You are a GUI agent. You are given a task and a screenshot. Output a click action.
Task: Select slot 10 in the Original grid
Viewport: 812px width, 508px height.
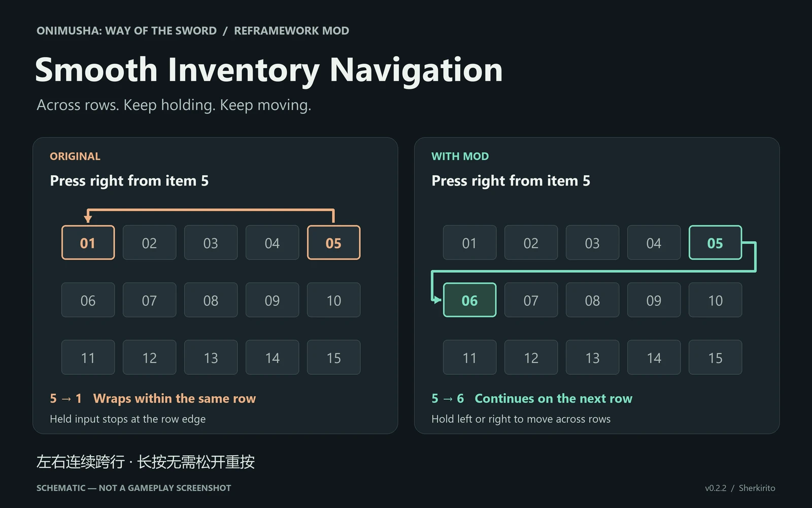tap(333, 300)
